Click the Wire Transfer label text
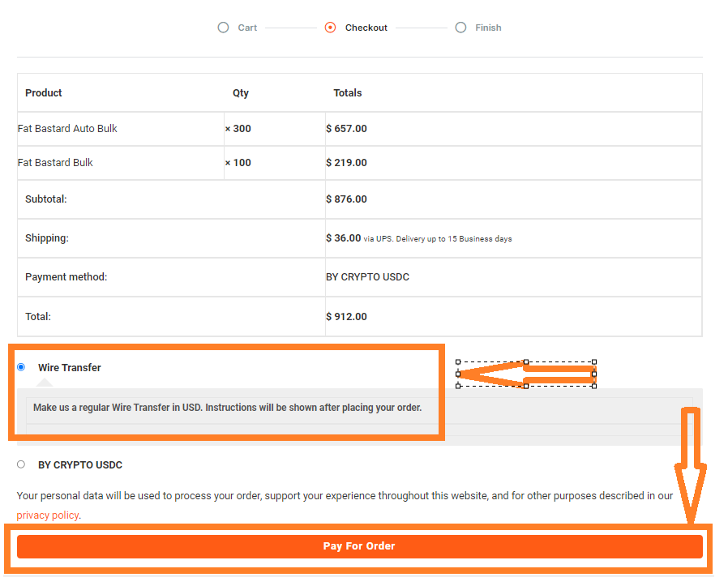 point(70,368)
